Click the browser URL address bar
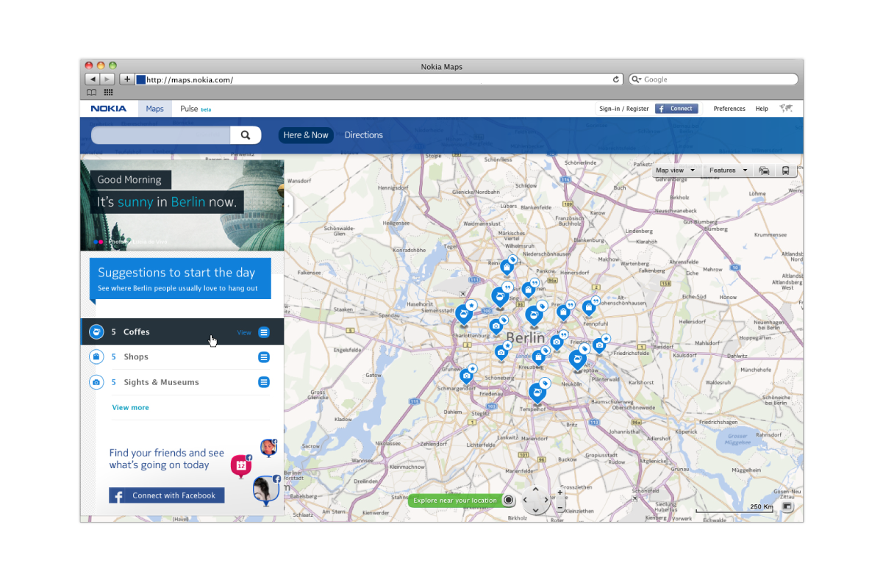 click(379, 79)
